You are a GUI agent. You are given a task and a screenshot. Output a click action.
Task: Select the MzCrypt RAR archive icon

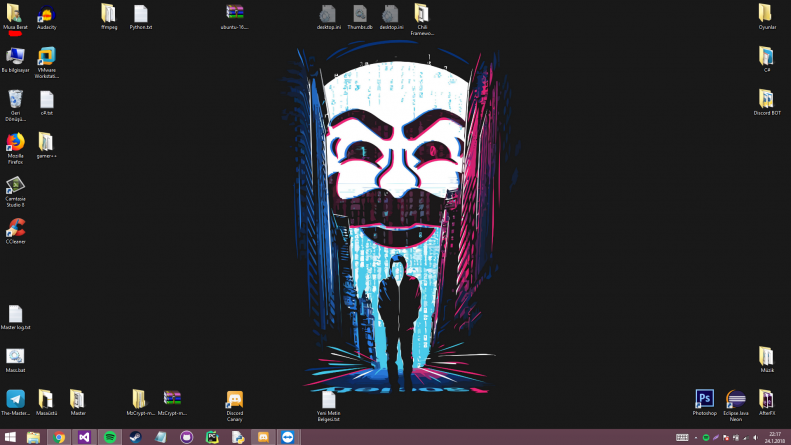(172, 402)
